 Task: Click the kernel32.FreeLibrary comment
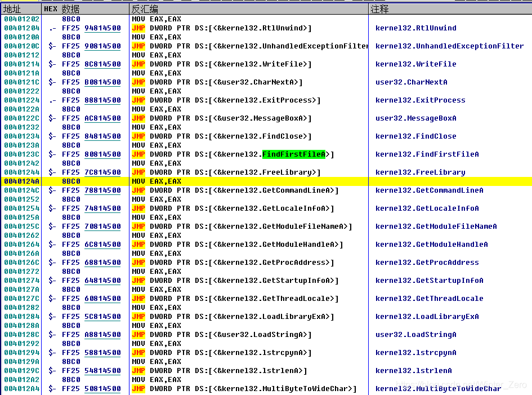420,172
